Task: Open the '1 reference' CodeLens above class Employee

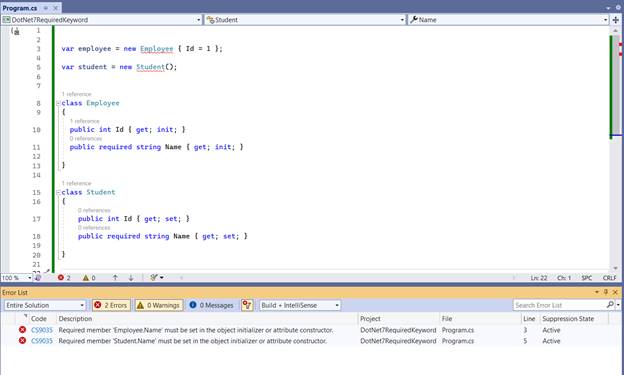Action: tap(76, 94)
